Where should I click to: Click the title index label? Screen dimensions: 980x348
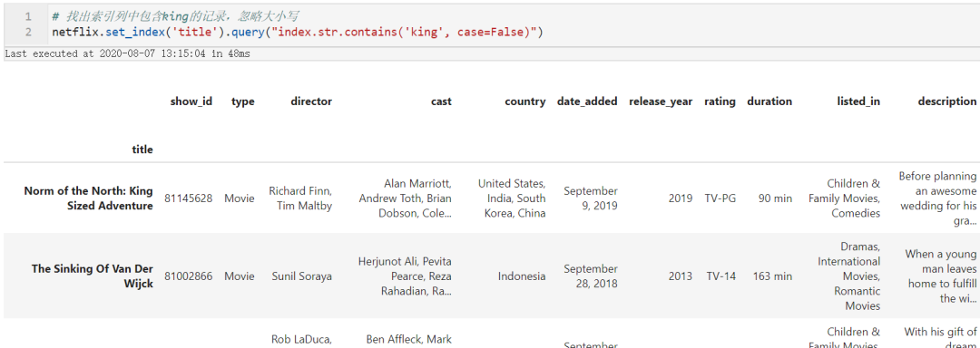(142, 149)
